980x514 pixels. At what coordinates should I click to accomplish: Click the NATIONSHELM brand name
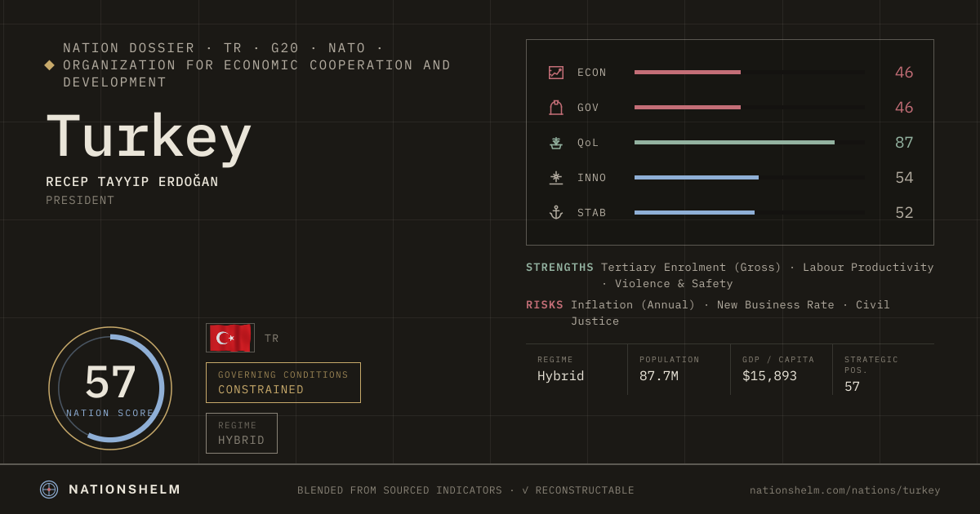(125, 490)
